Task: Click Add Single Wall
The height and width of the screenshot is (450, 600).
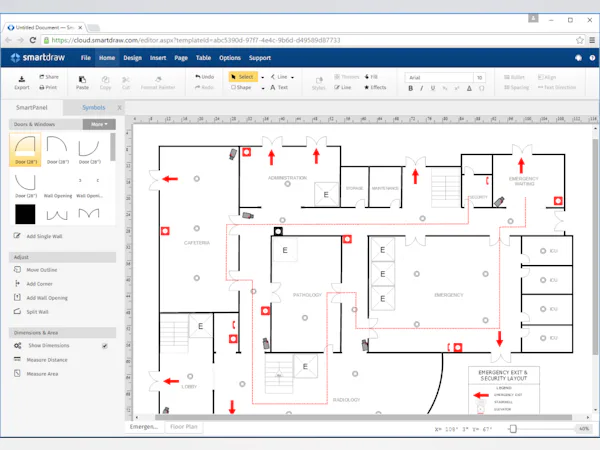Action: coord(38,236)
